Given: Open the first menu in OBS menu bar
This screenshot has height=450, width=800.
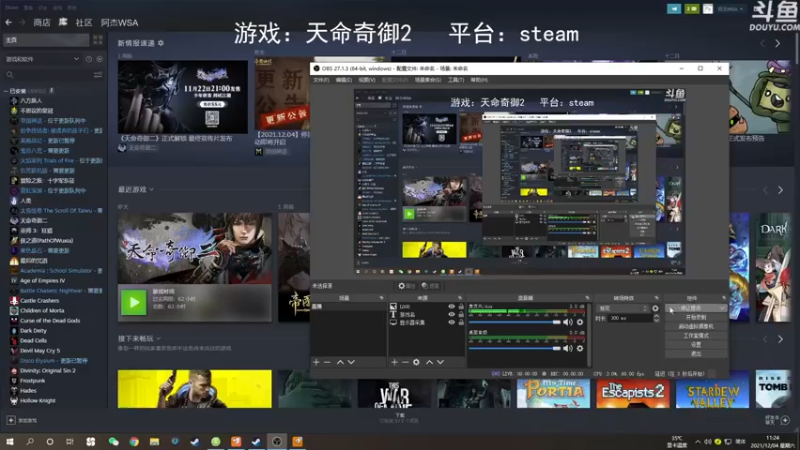Looking at the screenshot, I should pos(321,80).
